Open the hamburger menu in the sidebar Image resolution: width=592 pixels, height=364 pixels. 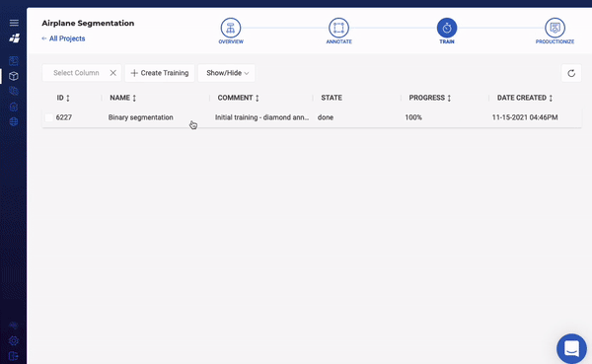pyautogui.click(x=14, y=23)
